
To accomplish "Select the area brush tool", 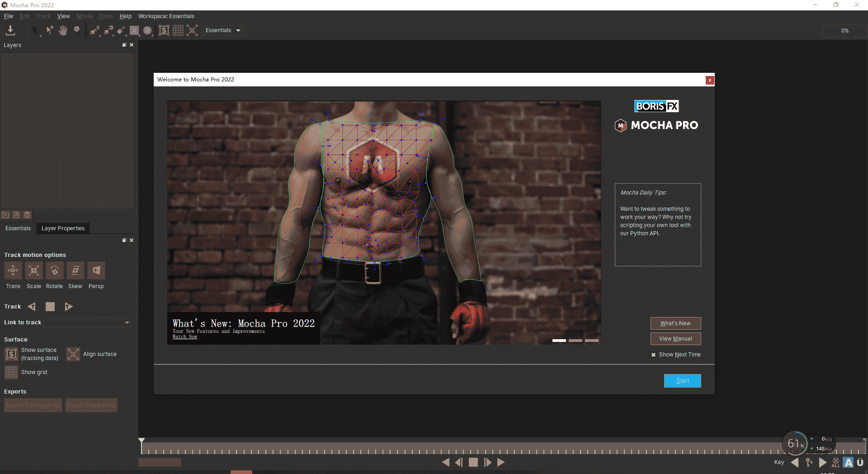I will [x=121, y=30].
